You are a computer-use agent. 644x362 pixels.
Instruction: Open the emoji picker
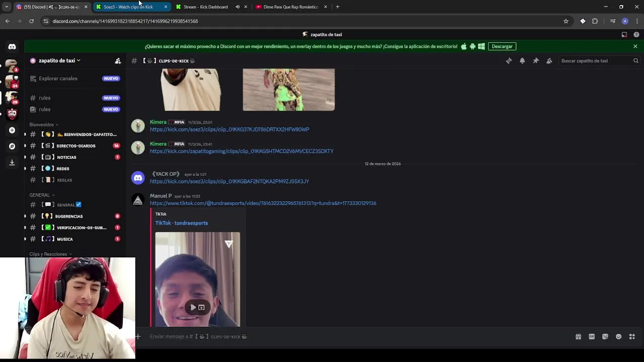click(619, 337)
